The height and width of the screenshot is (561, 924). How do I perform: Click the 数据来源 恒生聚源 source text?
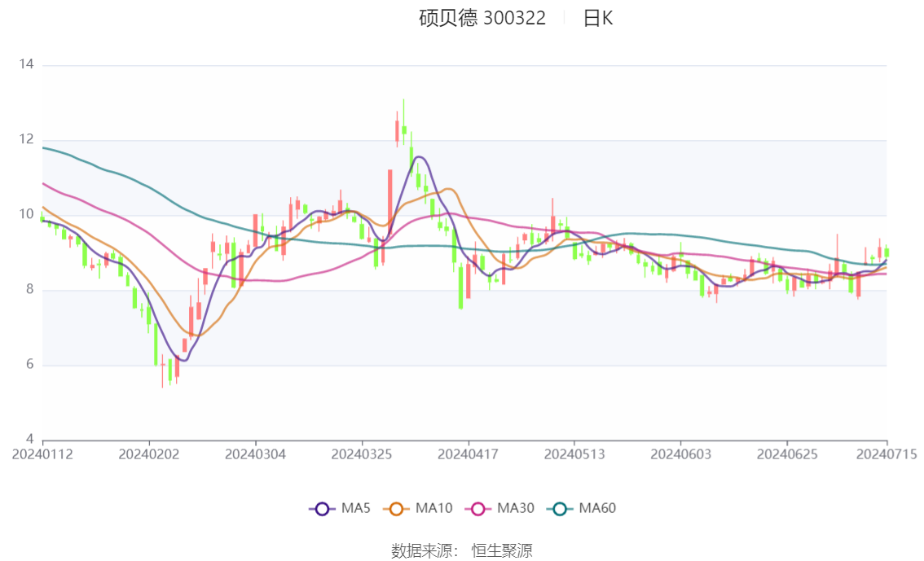(x=461, y=550)
